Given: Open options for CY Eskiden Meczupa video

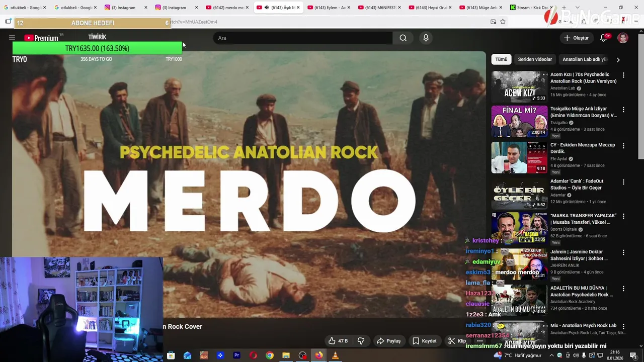Looking at the screenshot, I should tap(623, 146).
